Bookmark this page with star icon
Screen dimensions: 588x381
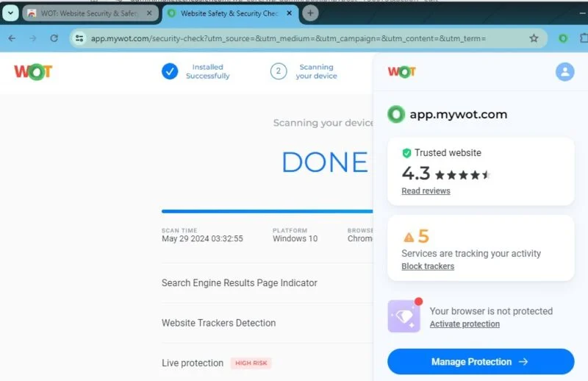coord(534,38)
